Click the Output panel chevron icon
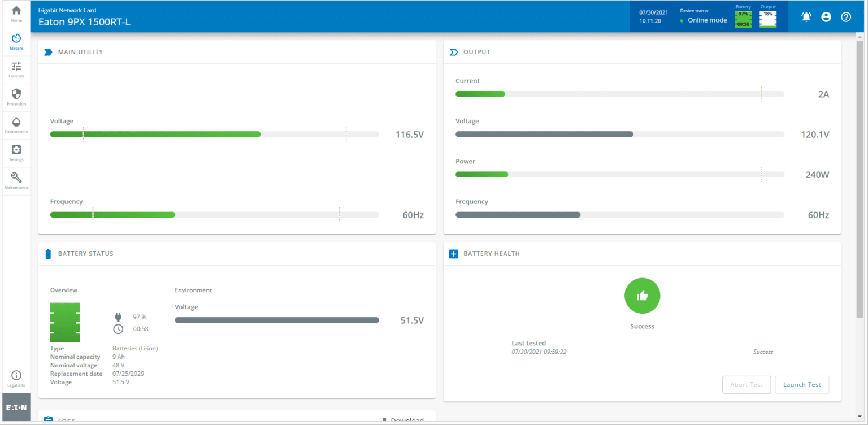This screenshot has width=868, height=425. click(x=454, y=52)
